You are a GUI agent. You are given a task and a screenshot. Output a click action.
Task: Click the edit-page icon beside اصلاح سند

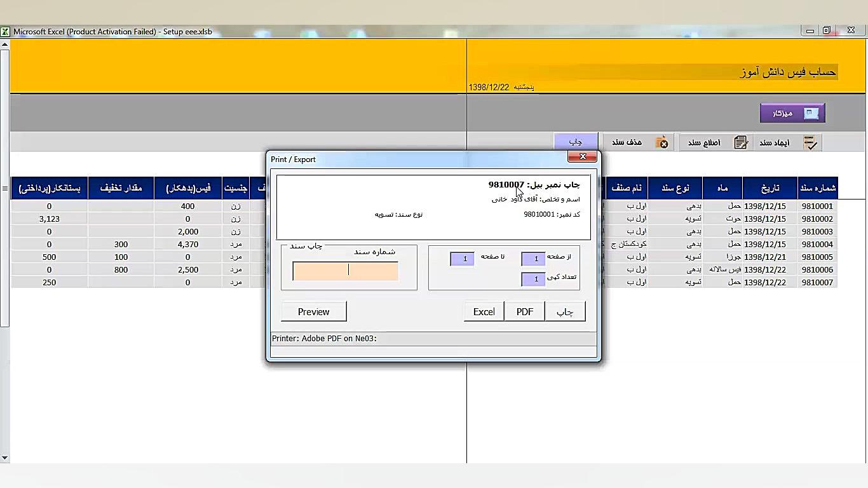tap(740, 142)
